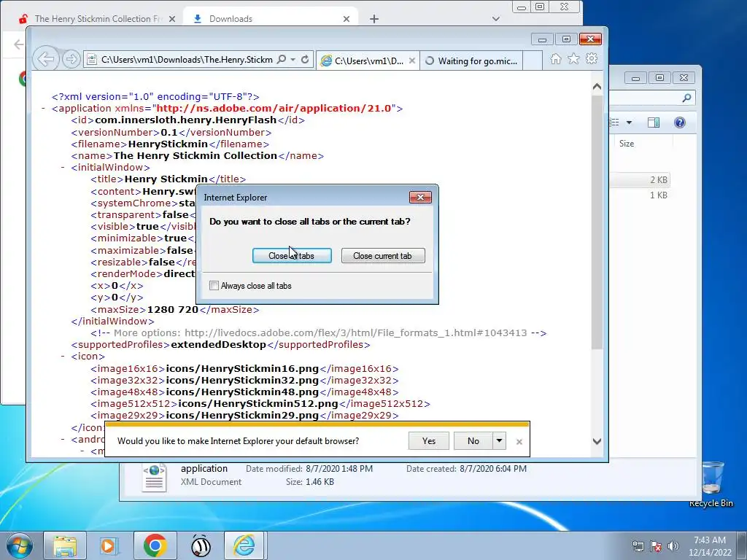Open IE Tools gear icon
The width and height of the screenshot is (747, 560).
click(x=592, y=58)
